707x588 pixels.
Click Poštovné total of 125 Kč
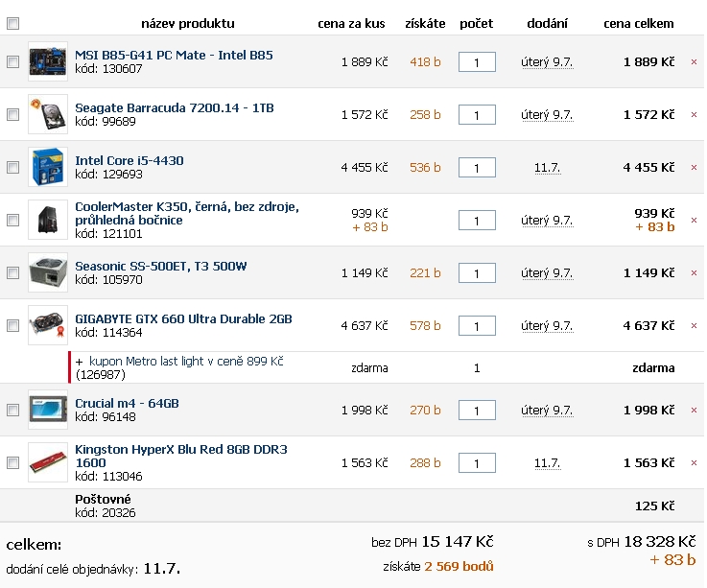[654, 506]
